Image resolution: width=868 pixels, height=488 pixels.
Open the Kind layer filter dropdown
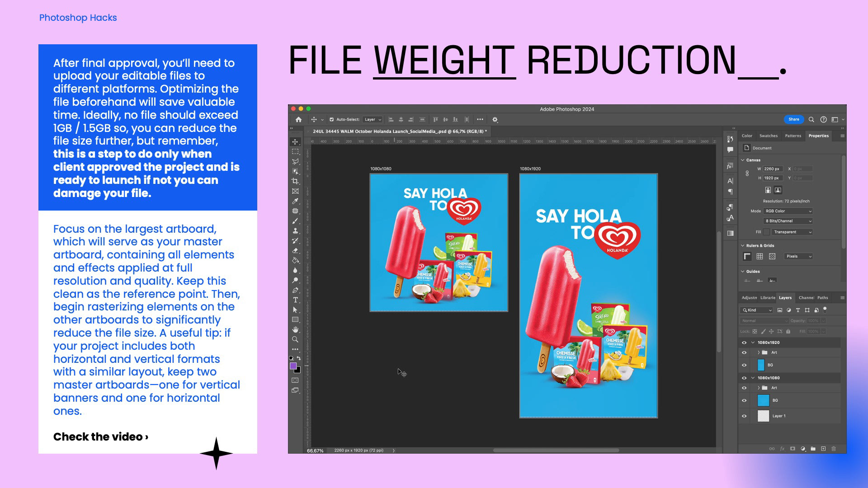(x=757, y=310)
